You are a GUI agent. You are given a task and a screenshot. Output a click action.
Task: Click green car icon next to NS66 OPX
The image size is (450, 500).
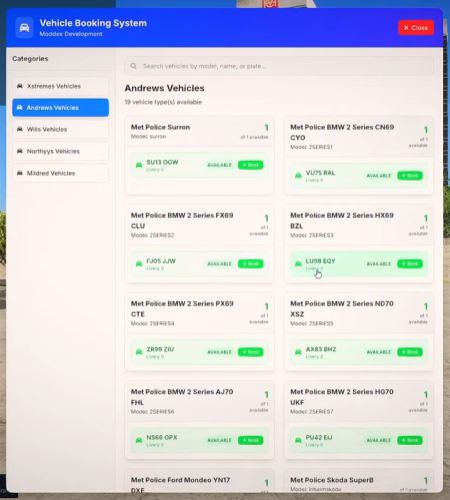click(139, 440)
